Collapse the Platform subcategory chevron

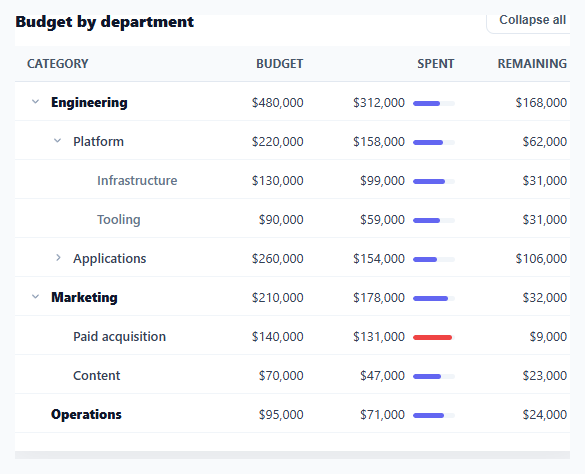click(57, 141)
